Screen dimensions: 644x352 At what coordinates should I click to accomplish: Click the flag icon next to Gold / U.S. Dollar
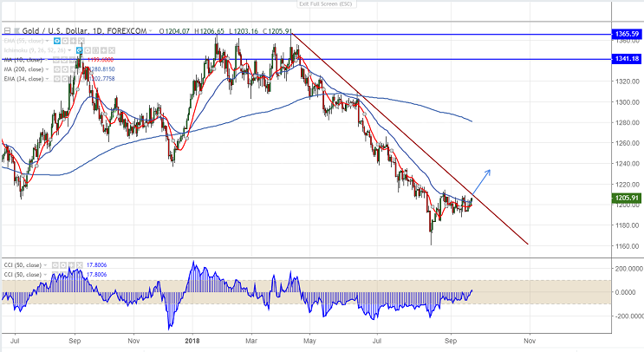(16, 31)
